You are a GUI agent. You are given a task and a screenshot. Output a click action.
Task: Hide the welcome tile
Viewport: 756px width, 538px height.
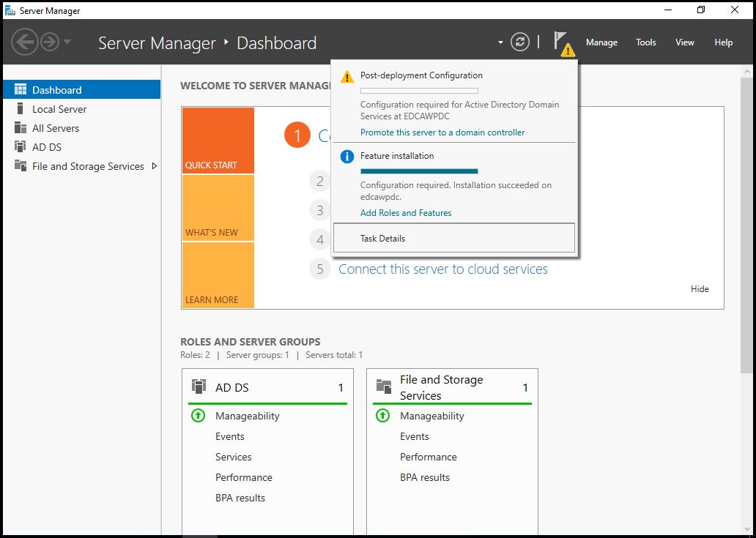tap(700, 289)
